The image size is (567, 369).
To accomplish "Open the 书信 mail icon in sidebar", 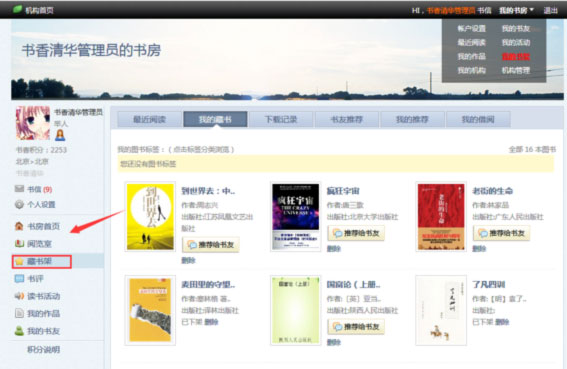I will tap(19, 189).
